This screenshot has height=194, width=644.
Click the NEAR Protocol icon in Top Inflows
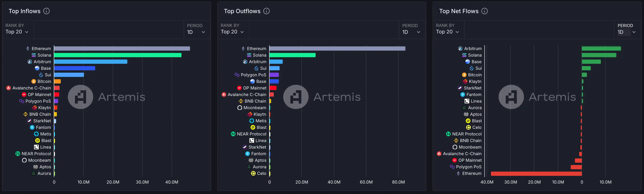coord(18,154)
